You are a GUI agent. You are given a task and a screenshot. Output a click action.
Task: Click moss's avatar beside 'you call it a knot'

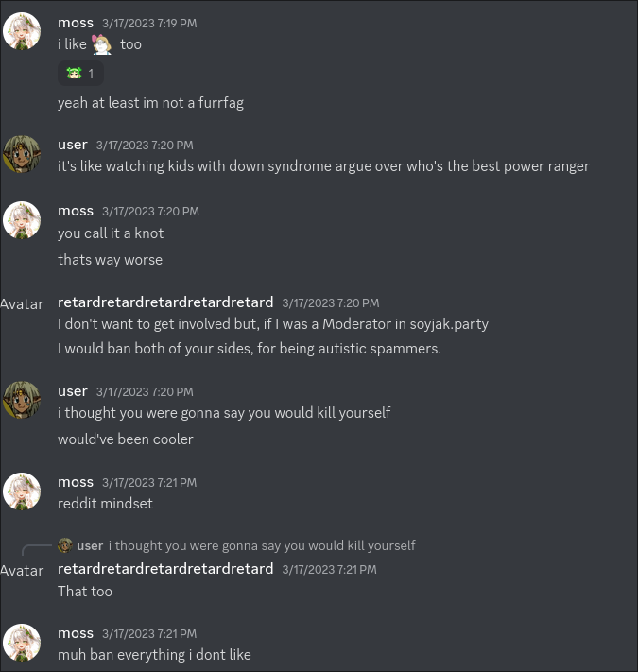point(22,220)
